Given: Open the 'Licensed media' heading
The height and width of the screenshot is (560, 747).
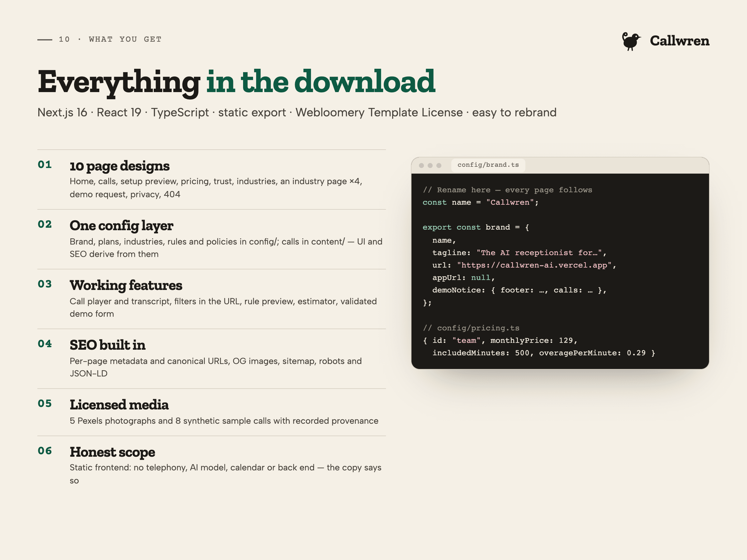Looking at the screenshot, I should (119, 405).
